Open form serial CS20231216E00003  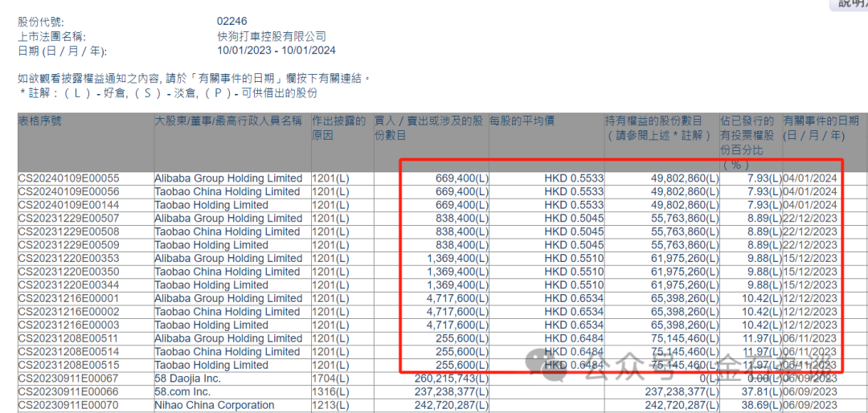[69, 325]
